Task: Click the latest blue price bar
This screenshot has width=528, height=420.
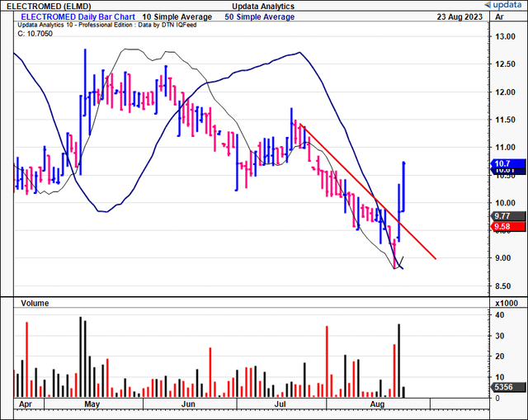Action: tap(403, 187)
